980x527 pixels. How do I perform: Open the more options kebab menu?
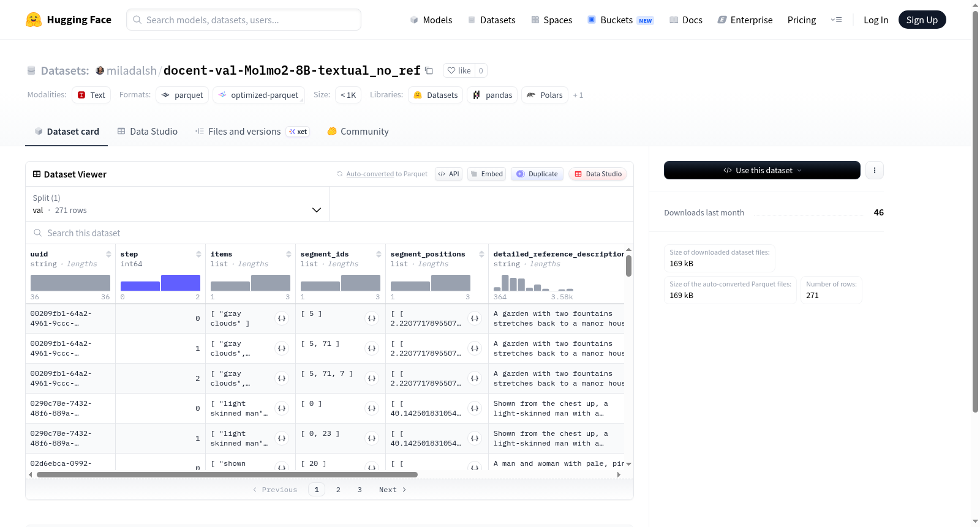point(875,170)
